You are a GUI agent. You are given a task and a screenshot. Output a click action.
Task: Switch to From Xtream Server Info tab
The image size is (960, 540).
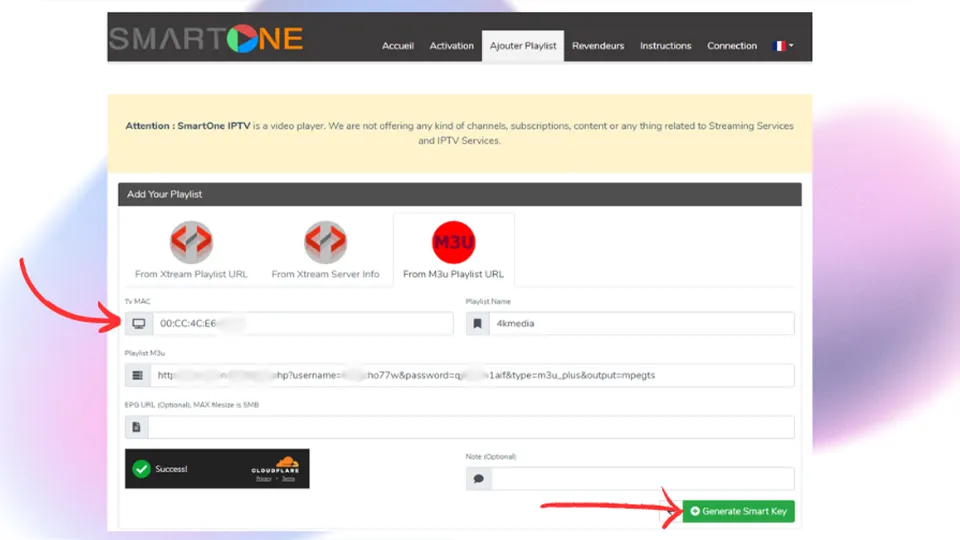click(x=325, y=274)
